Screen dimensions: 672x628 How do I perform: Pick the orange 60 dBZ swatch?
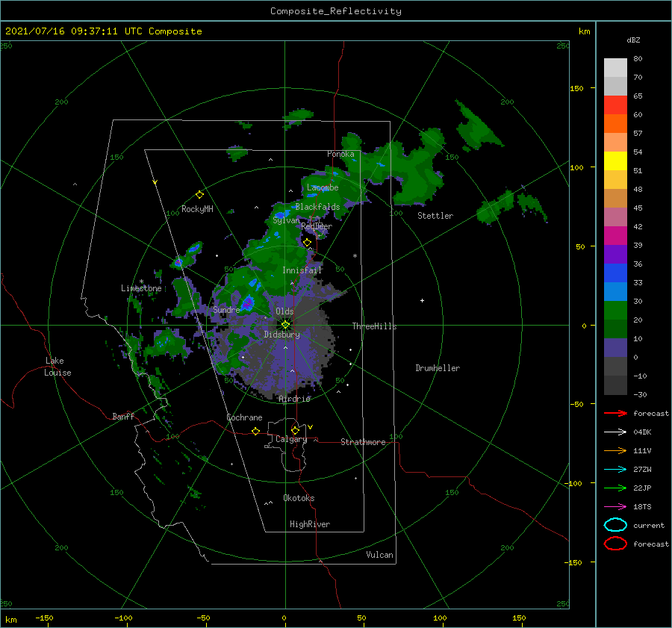tap(615, 124)
